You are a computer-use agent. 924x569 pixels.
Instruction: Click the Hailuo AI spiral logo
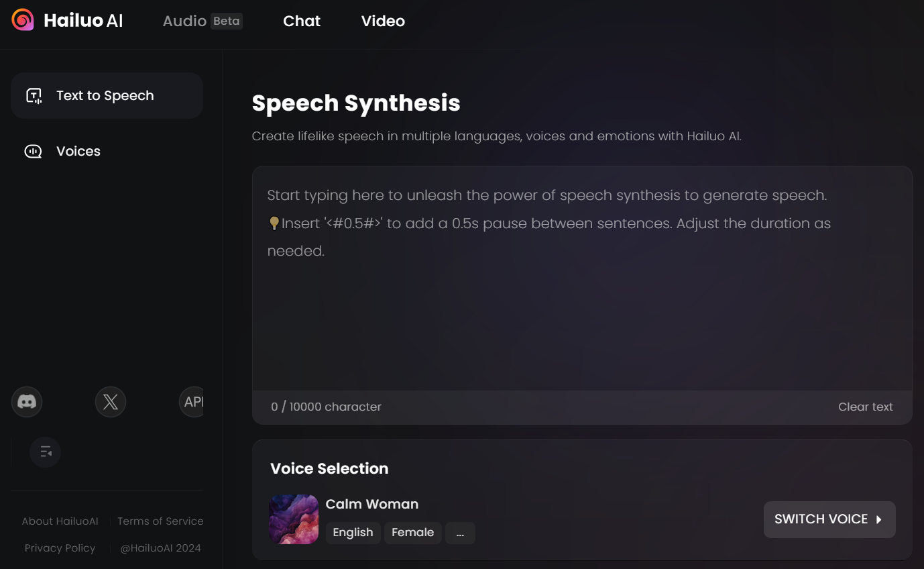coord(23,20)
